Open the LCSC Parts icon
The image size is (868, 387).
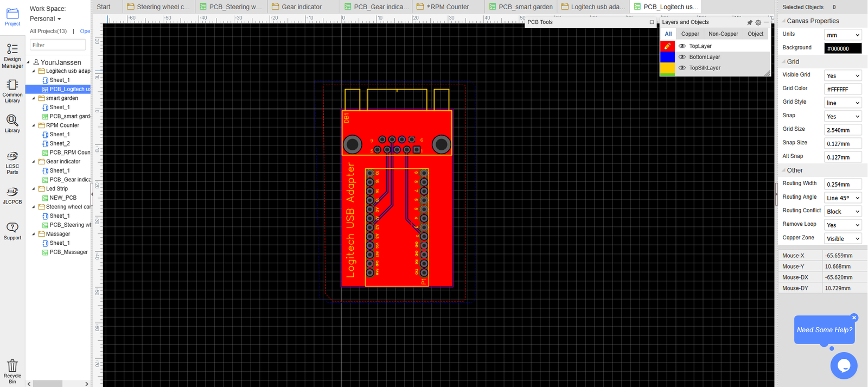coord(12,162)
